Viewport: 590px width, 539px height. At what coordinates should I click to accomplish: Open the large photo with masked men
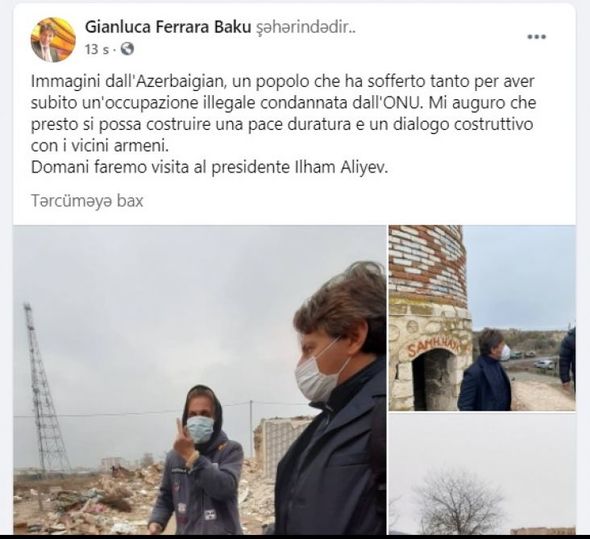(x=200, y=379)
